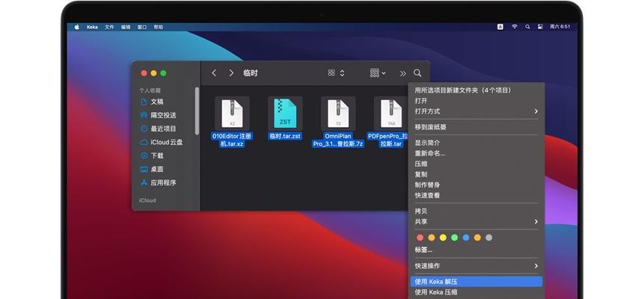This screenshot has width=644, height=299.
Task: Open the Keka application menu
Action: [x=93, y=27]
